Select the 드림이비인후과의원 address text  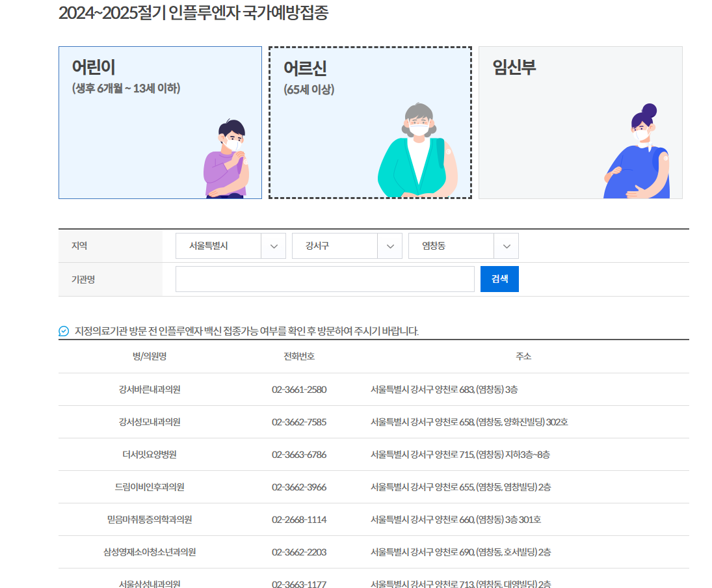click(458, 487)
